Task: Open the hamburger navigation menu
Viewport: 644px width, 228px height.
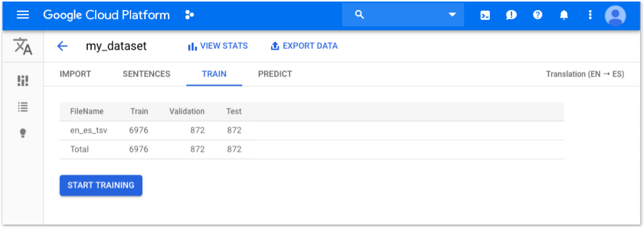Action: point(23,15)
